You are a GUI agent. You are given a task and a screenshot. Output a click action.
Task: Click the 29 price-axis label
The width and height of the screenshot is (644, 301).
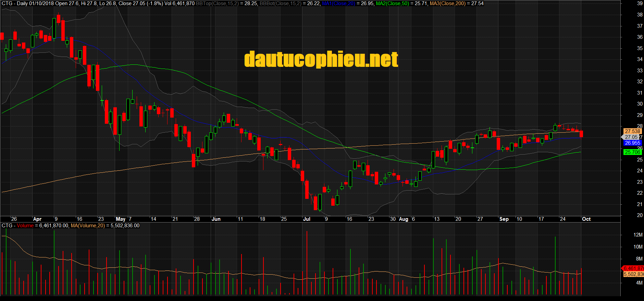640,115
